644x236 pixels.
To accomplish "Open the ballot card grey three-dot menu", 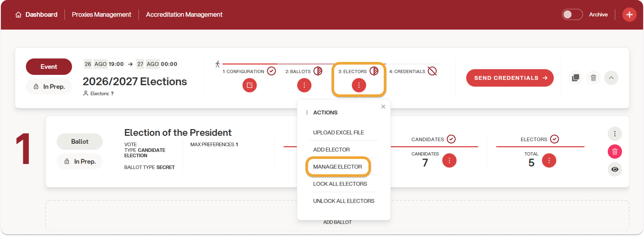I will (x=615, y=134).
